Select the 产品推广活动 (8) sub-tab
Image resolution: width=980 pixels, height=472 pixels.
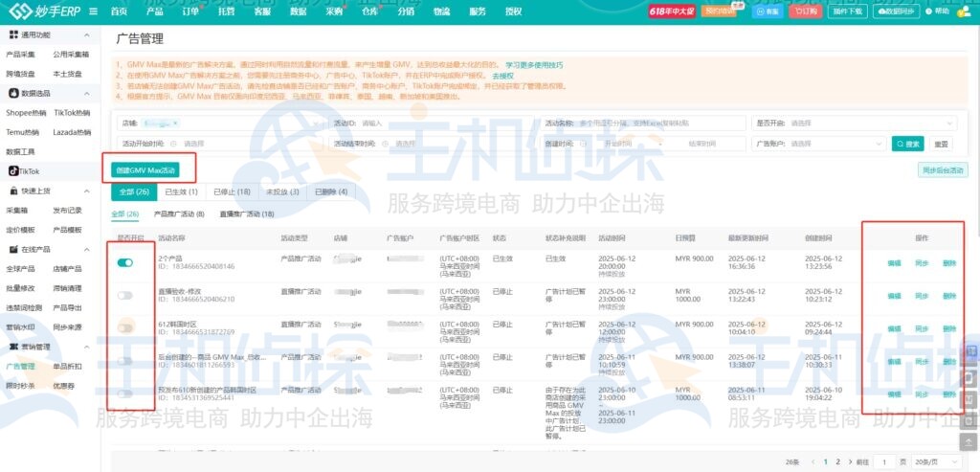(179, 214)
